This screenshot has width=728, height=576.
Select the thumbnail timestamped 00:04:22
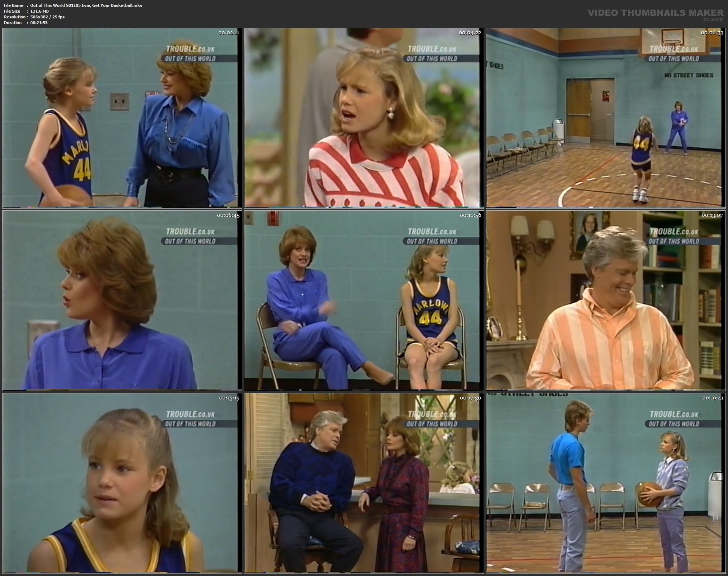[x=364, y=118]
